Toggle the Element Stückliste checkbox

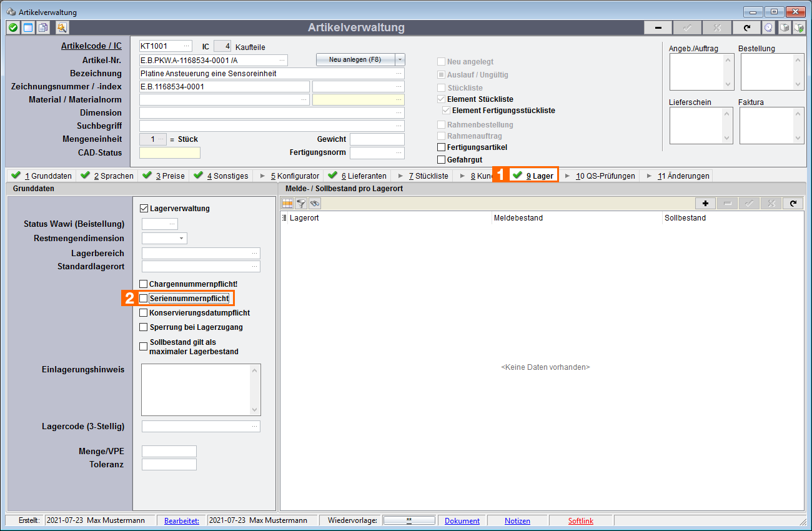pyautogui.click(x=442, y=99)
